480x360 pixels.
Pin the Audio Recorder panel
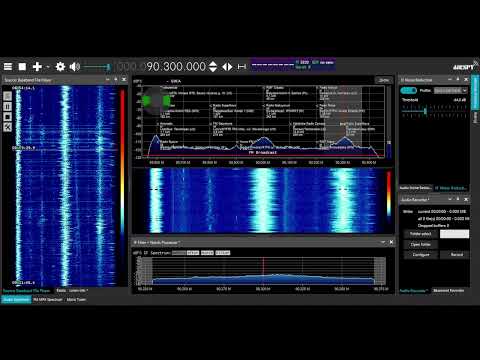pyautogui.click(x=458, y=199)
